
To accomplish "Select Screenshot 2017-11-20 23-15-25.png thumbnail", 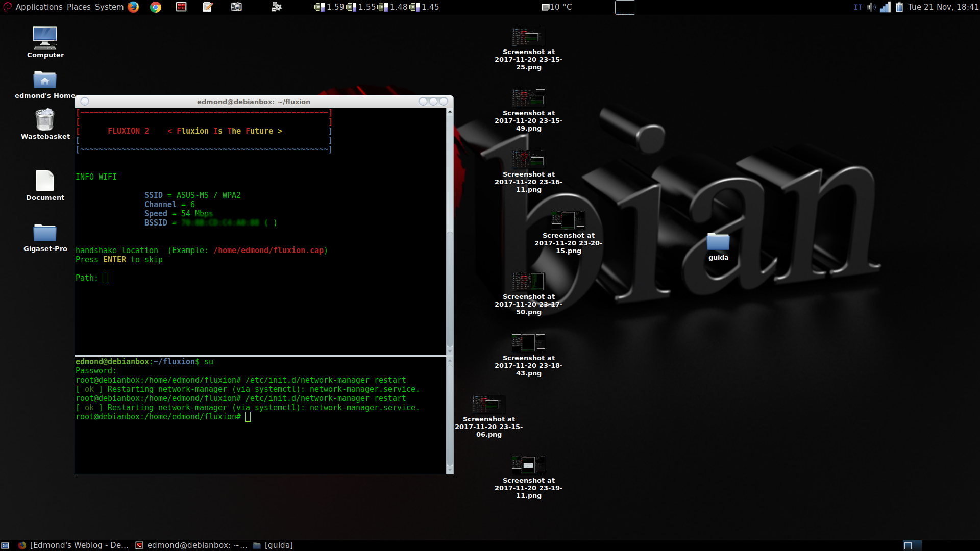I will tap(528, 37).
